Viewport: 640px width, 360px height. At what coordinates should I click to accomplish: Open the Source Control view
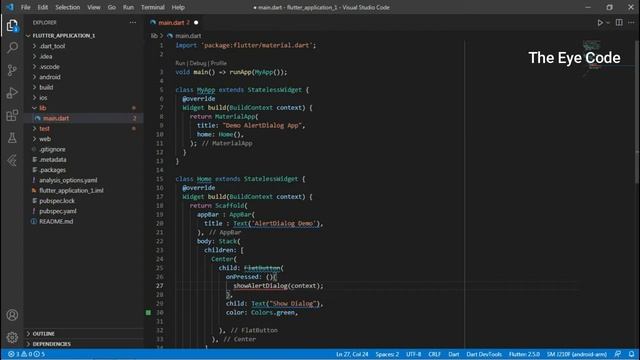tap(12, 70)
